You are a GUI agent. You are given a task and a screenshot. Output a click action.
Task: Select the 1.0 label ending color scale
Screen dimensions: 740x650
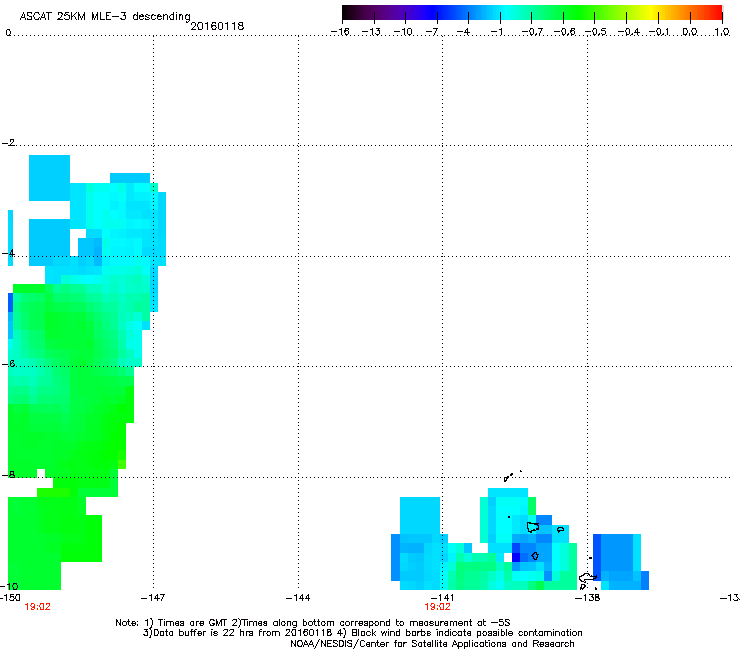pos(722,32)
